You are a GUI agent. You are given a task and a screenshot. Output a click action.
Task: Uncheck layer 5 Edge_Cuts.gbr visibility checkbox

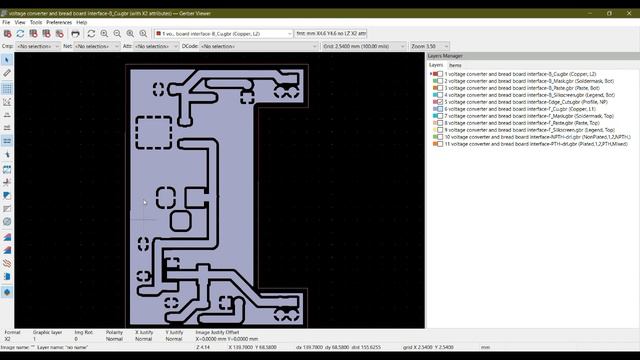point(440,102)
